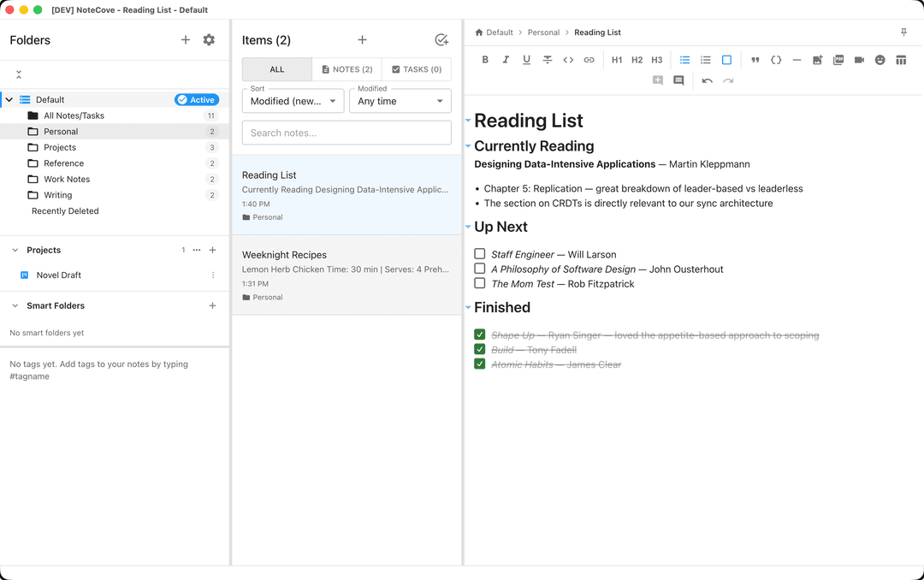Toggle bold formatting in the editor toolbar
The width and height of the screenshot is (924, 580).
(x=485, y=60)
